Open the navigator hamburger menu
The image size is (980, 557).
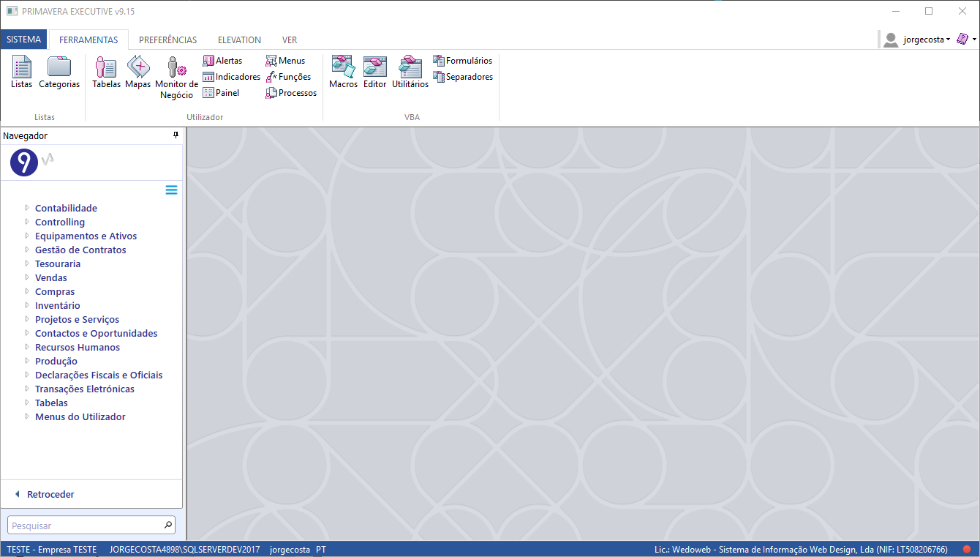pos(171,190)
